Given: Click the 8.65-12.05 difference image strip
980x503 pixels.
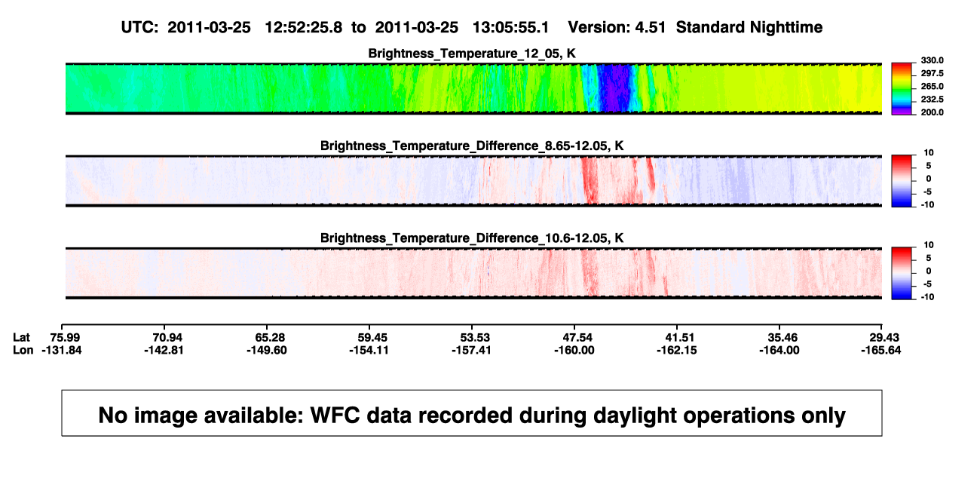Looking at the screenshot, I should 474,180.
